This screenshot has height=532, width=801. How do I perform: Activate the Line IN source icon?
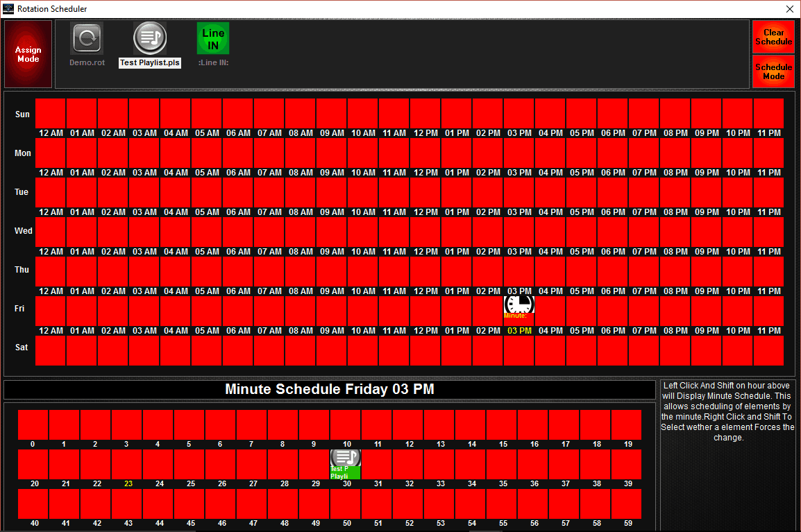[212, 38]
